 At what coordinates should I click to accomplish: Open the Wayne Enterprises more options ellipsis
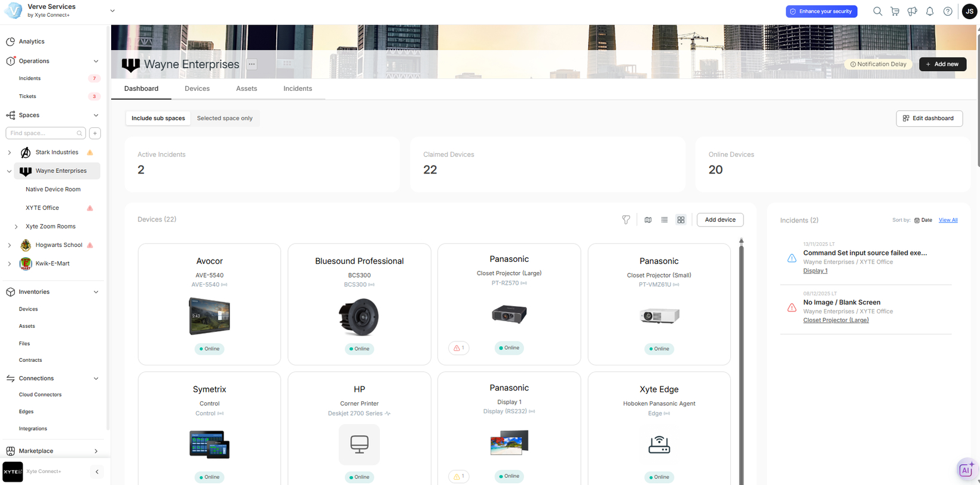pyautogui.click(x=252, y=65)
